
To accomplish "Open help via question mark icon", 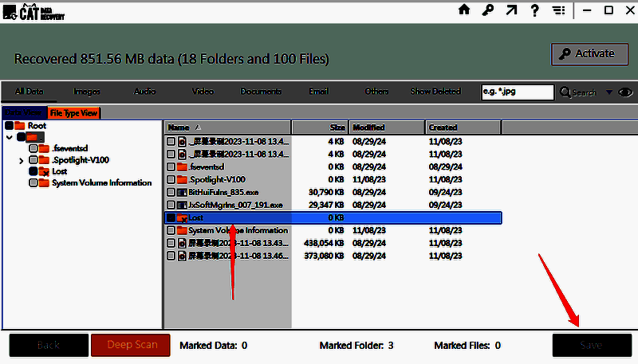I will 535,10.
